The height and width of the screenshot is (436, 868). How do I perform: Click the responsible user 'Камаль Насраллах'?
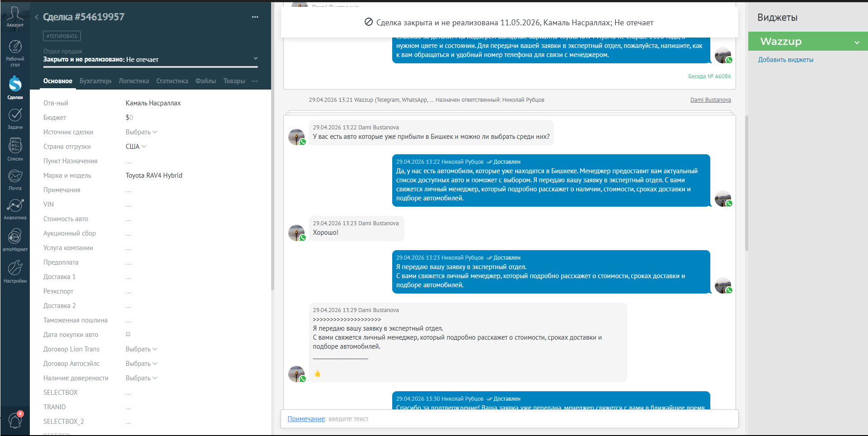[153, 103]
